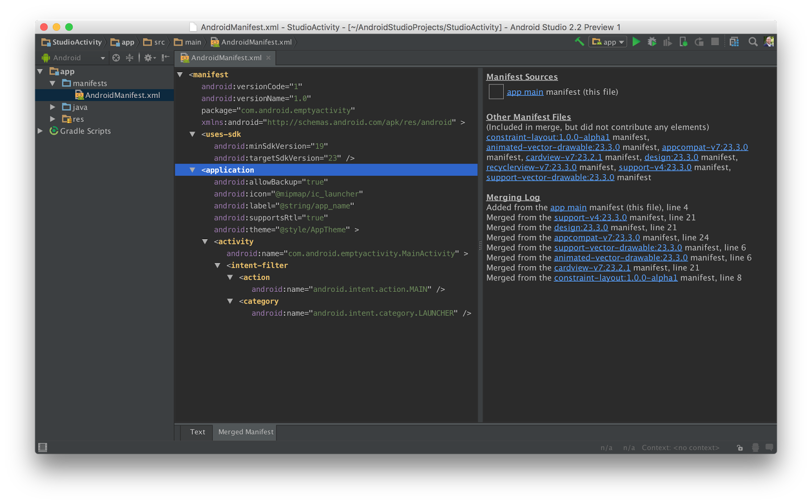This screenshot has width=812, height=504.
Task: Open the appcompat-v7:23.3.0 manifest link
Action: [x=705, y=147]
